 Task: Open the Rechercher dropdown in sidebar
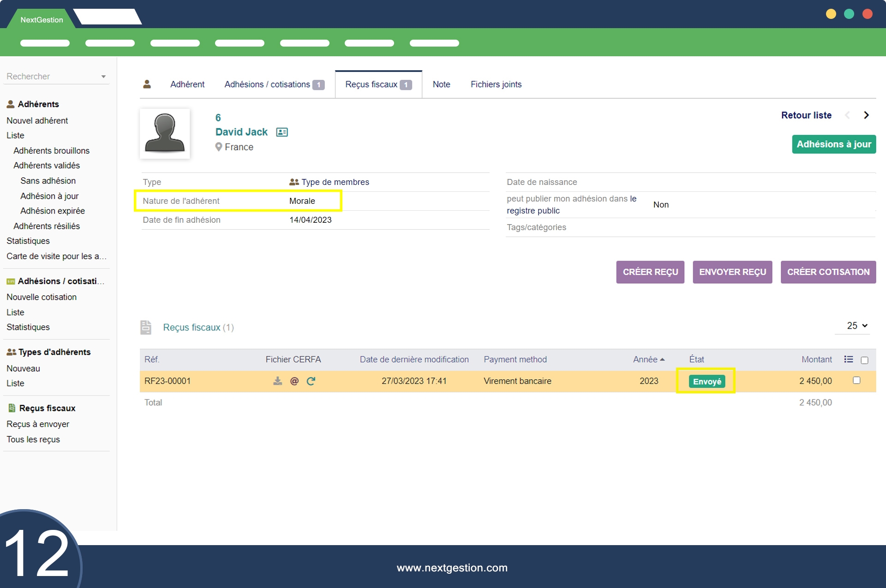[x=103, y=77]
